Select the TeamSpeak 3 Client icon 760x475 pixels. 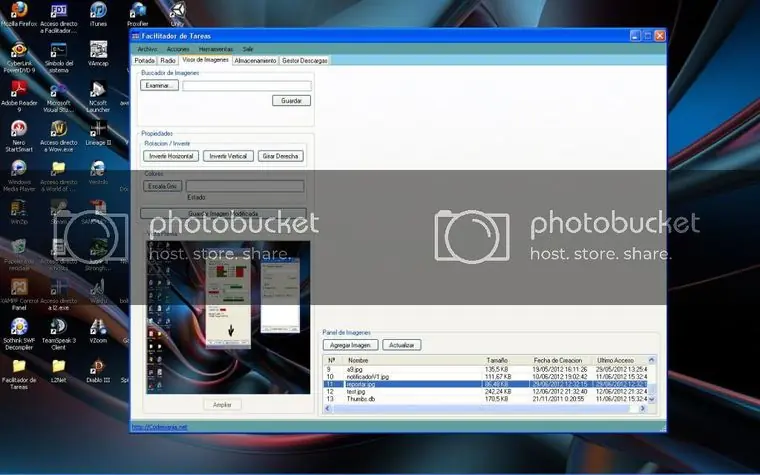[x=59, y=334]
